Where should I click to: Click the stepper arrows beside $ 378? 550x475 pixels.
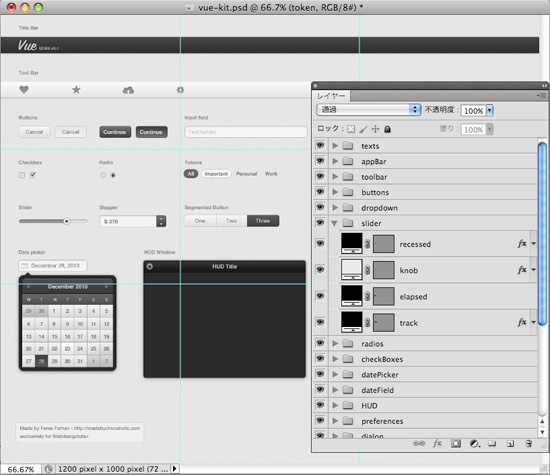click(x=161, y=221)
